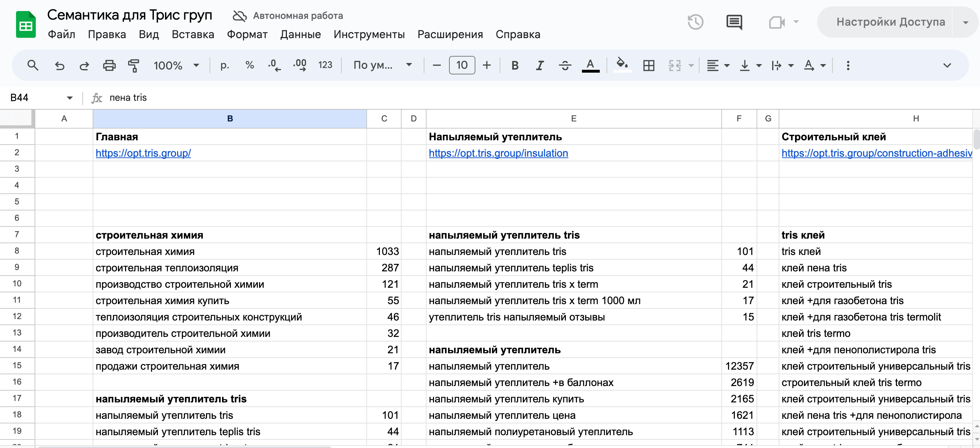
Task: Select the cell строительная теплоизоляция
Action: (230, 268)
